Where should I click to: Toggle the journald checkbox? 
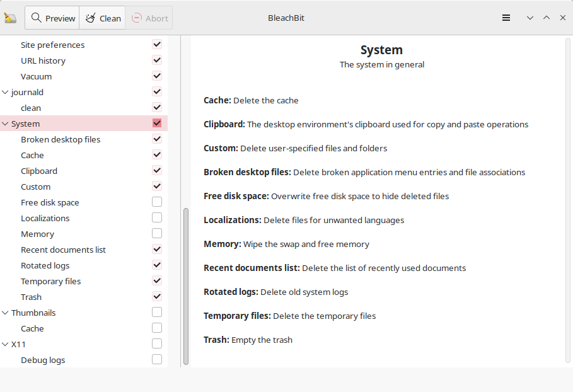pyautogui.click(x=157, y=92)
